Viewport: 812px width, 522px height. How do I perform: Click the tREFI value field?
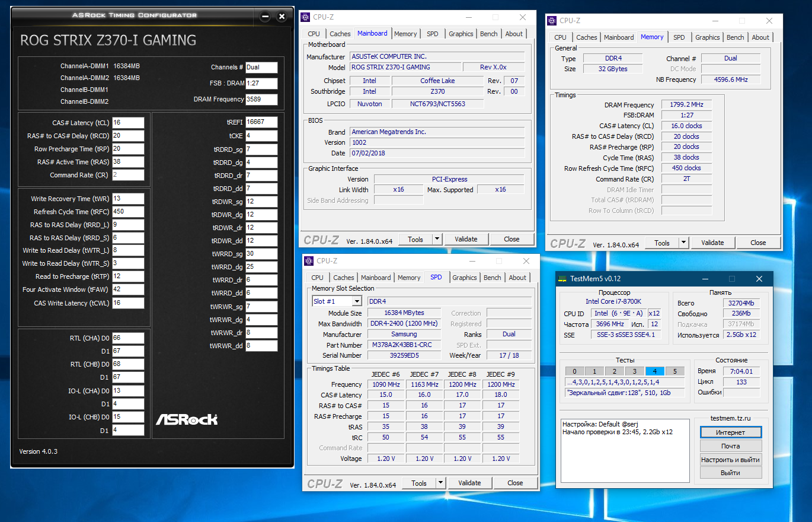tap(261, 122)
